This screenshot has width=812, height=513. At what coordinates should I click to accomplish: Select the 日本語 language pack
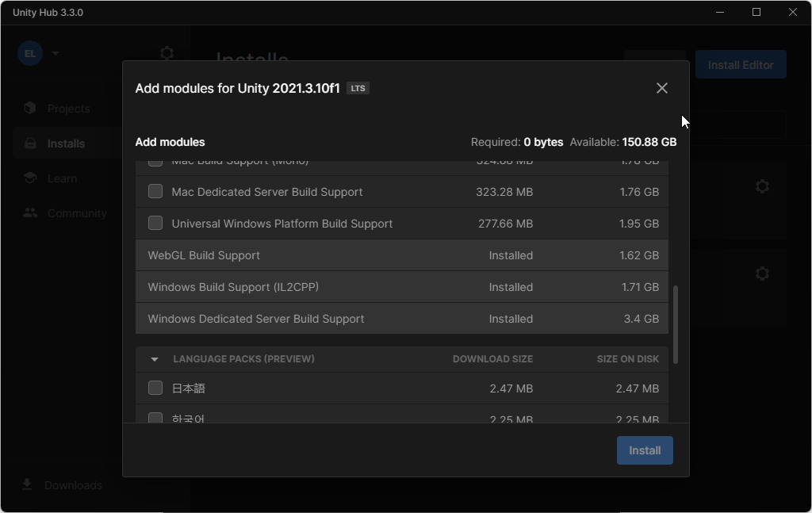[155, 388]
